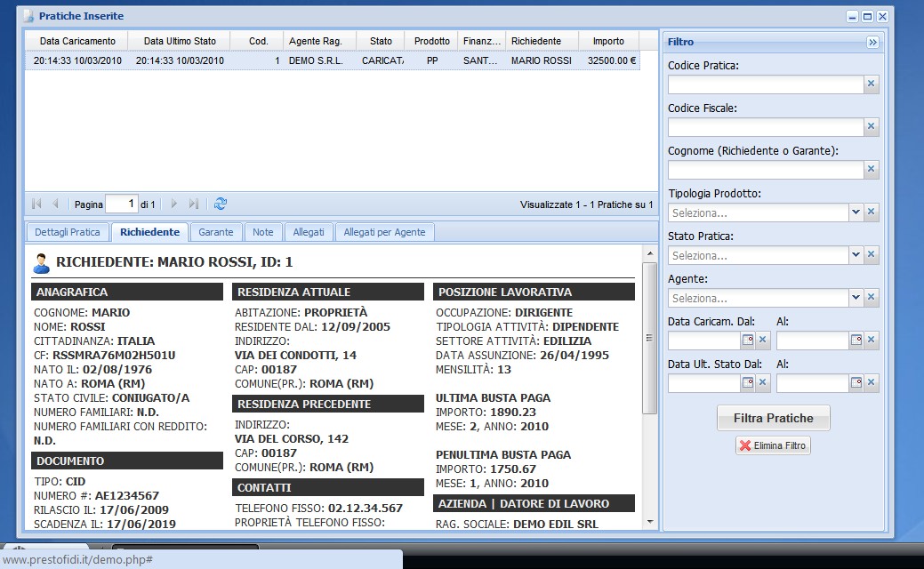Select the Allegati per Agente tab
Image resolution: width=924 pixels, height=569 pixels.
(x=384, y=232)
